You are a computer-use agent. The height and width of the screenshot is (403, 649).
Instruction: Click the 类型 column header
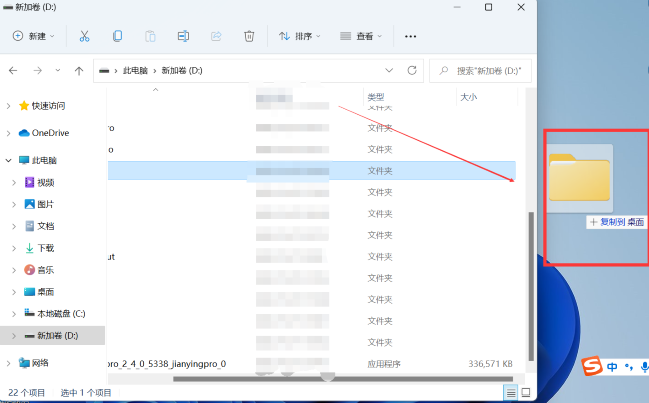[376, 97]
